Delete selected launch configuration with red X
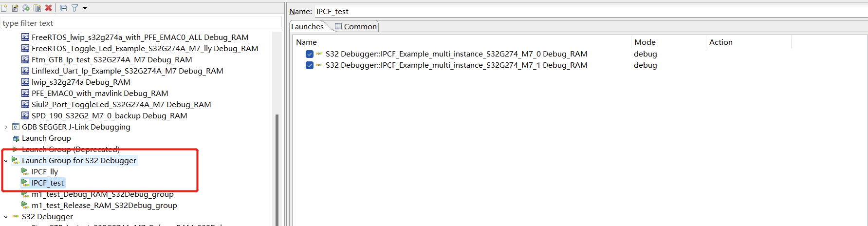This screenshot has height=226, width=868. point(48,8)
